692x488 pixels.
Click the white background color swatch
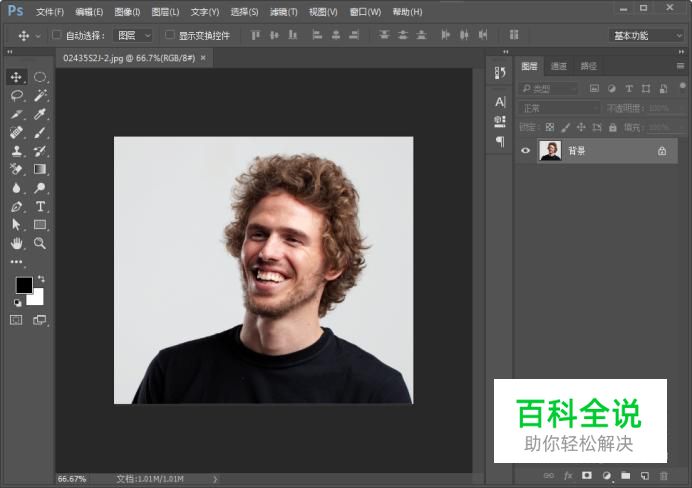click(36, 298)
